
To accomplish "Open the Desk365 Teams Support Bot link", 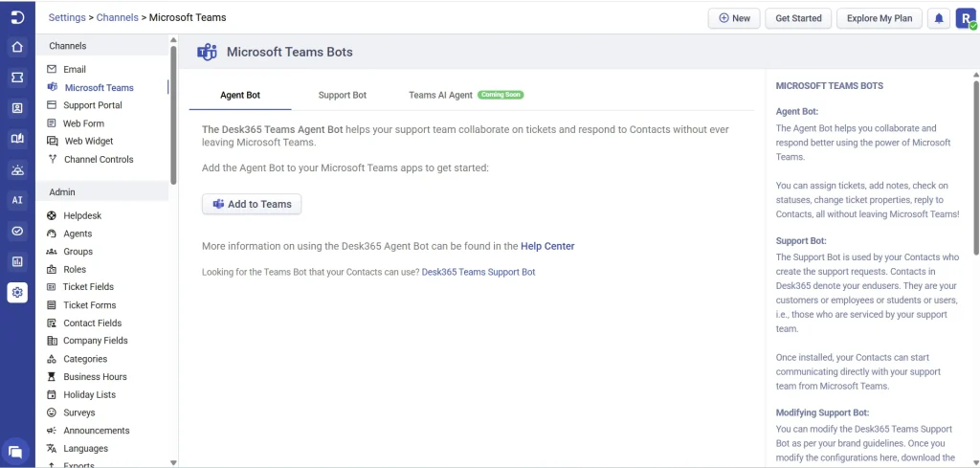I will click(479, 272).
